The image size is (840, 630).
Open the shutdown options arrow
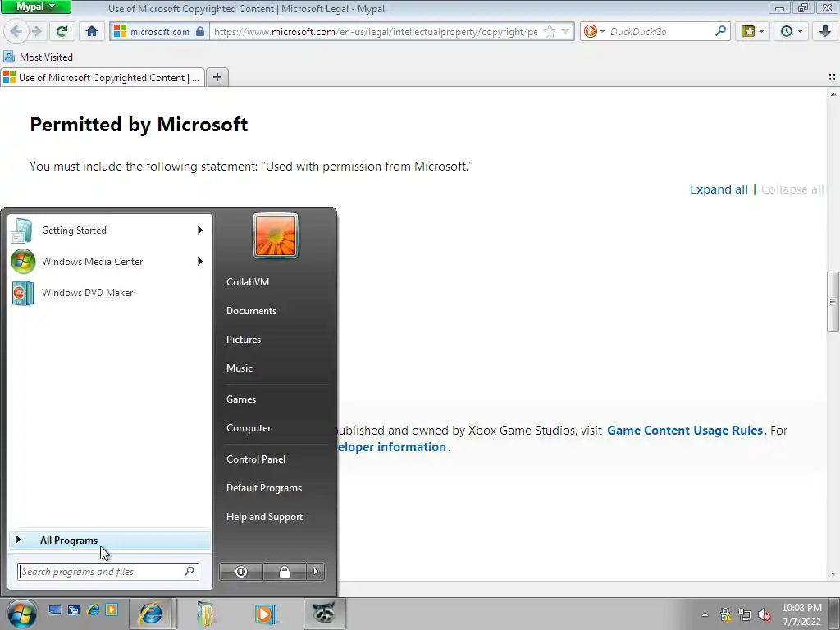coord(316,572)
